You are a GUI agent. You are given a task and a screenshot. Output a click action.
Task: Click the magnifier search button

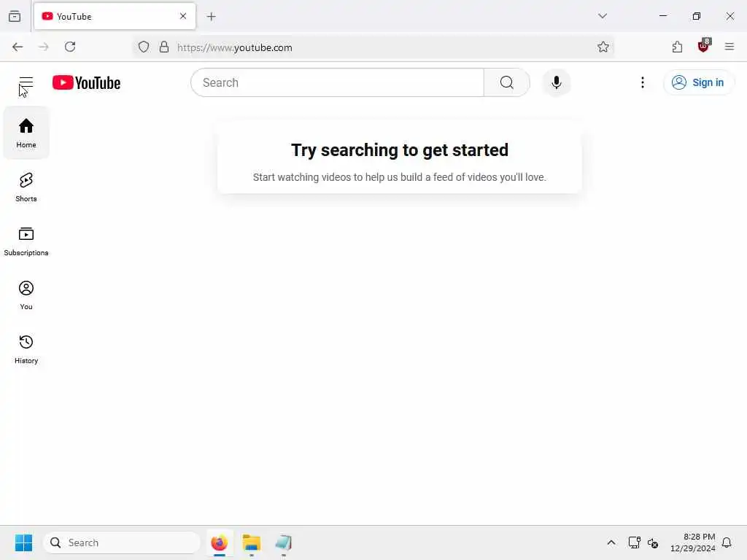(506, 83)
